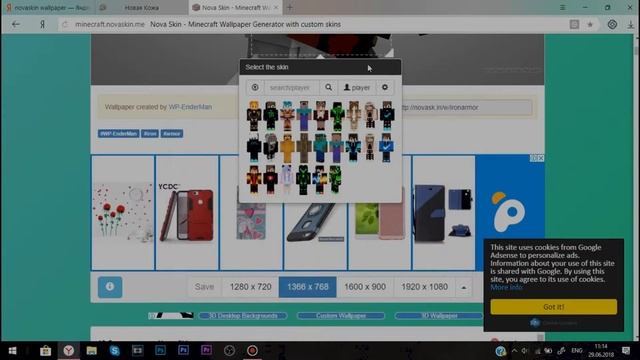
Task: Click the #WP-EnderMan tag
Action: point(118,134)
